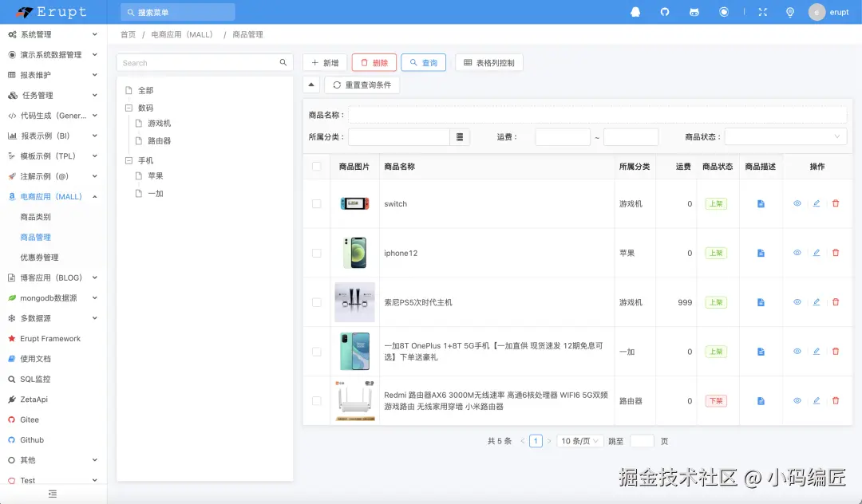Image resolution: width=862 pixels, height=504 pixels.
Task: Open description document for Redmi 路由器
Action: pyautogui.click(x=761, y=401)
